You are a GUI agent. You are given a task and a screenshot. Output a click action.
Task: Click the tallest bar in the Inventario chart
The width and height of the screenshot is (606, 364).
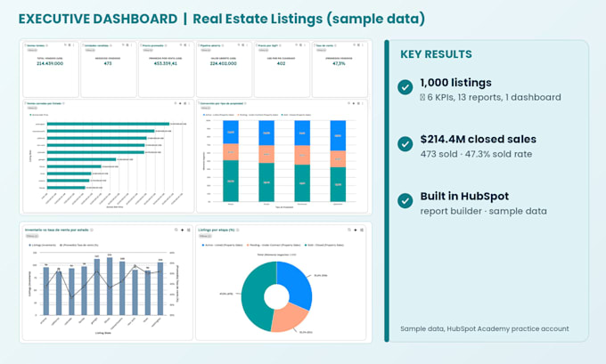tap(110, 286)
